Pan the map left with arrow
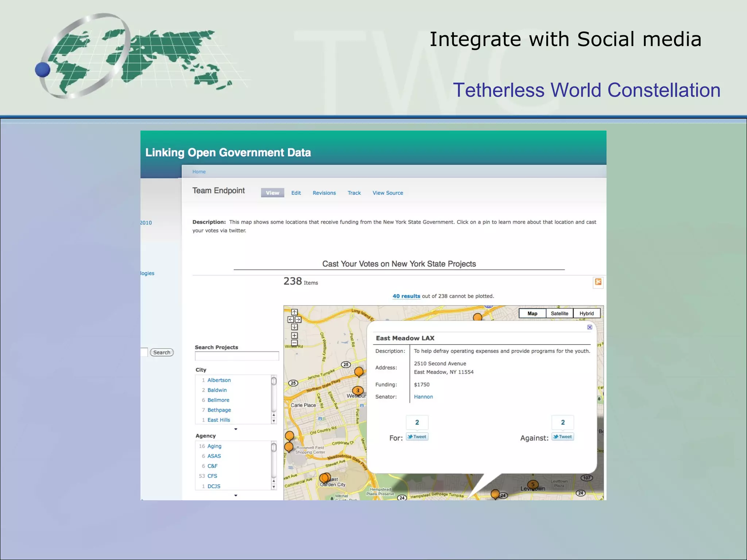 [x=291, y=319]
